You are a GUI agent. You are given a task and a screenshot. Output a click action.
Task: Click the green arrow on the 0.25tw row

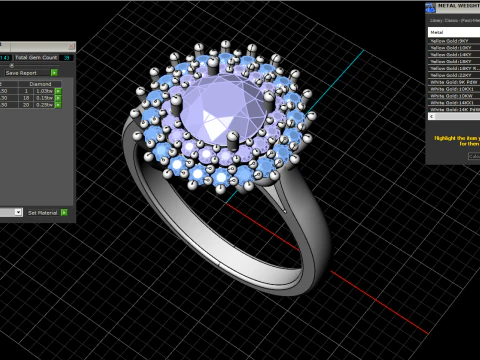click(x=58, y=105)
